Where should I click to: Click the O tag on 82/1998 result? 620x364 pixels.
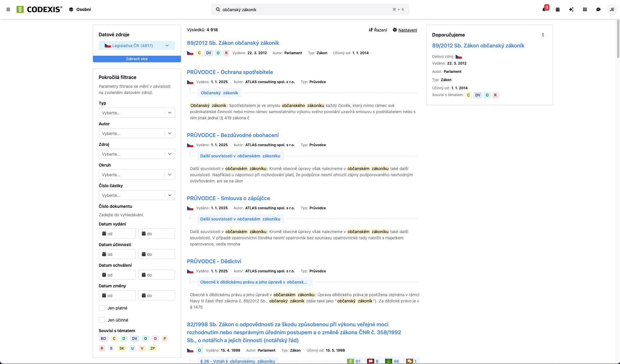click(x=199, y=350)
